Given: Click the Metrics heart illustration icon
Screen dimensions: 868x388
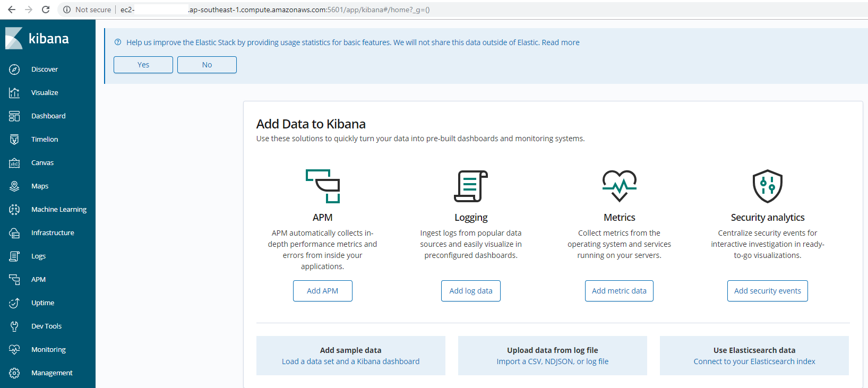Looking at the screenshot, I should click(620, 186).
